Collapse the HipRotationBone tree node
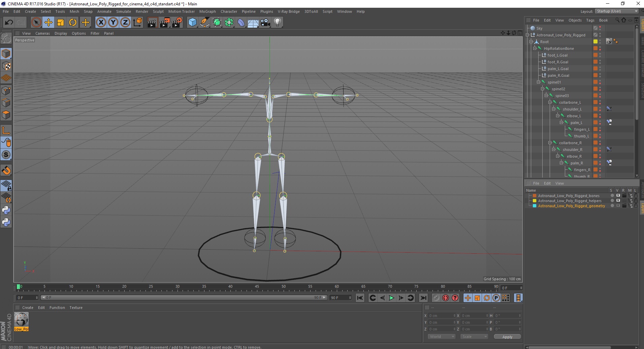644x349 pixels. coord(535,49)
